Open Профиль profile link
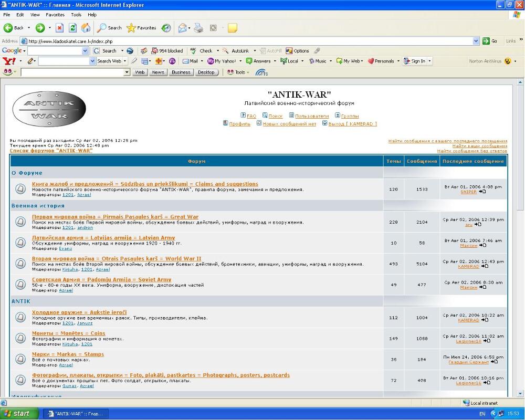525x420 pixels. click(x=239, y=124)
